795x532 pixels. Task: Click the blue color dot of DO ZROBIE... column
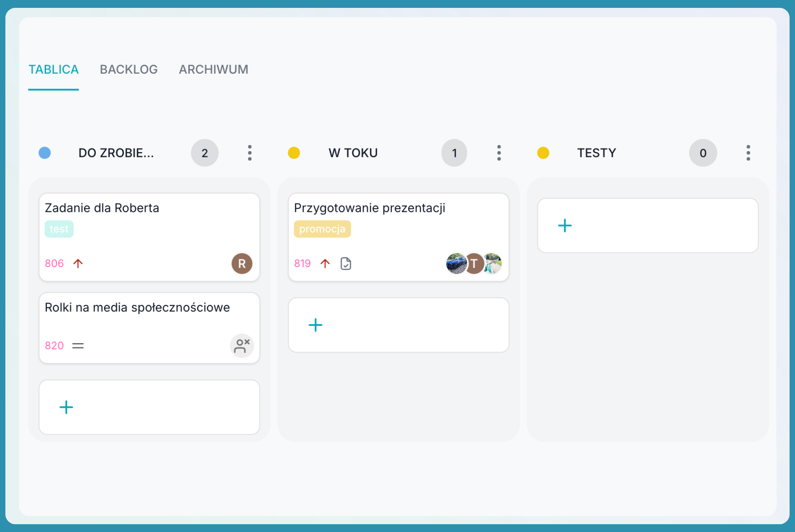click(45, 153)
